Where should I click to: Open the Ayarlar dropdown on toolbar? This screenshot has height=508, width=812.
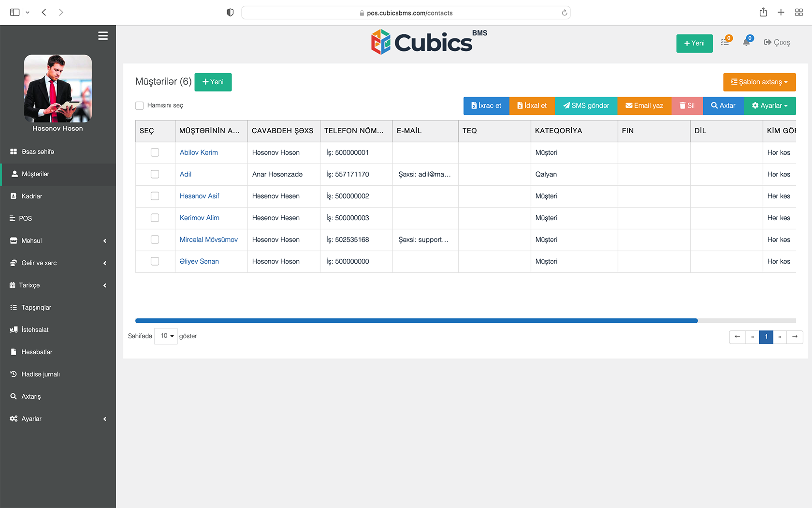click(769, 105)
